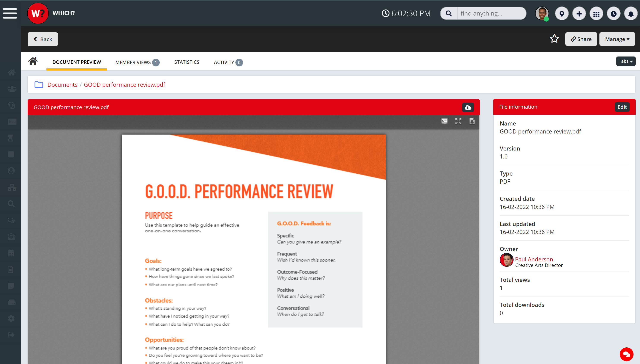This screenshot has height=364, width=640.
Task: Open the Tabs dropdown
Action: coord(626,61)
